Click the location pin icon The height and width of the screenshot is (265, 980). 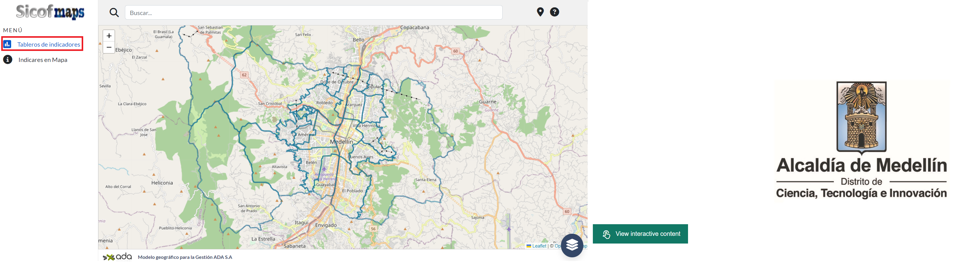click(x=540, y=12)
